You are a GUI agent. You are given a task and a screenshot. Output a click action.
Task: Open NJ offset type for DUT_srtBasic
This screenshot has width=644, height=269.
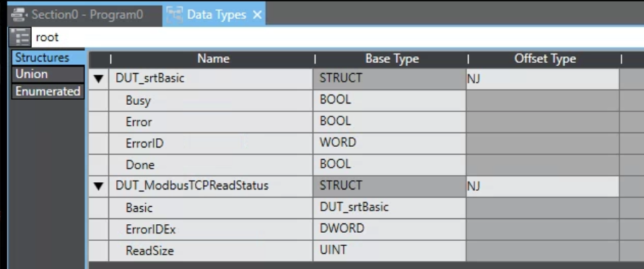[x=542, y=79]
